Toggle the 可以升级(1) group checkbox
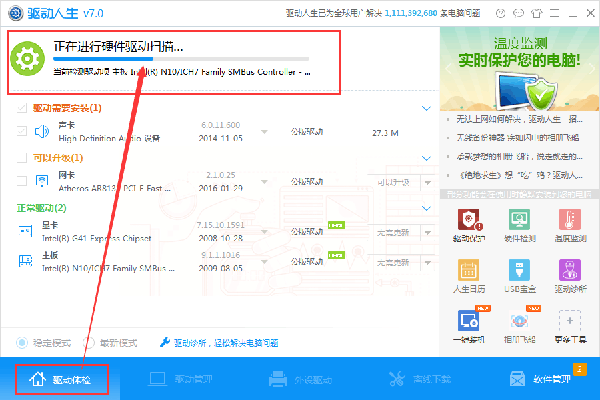Image resolution: width=600 pixels, height=400 pixels. click(22, 158)
